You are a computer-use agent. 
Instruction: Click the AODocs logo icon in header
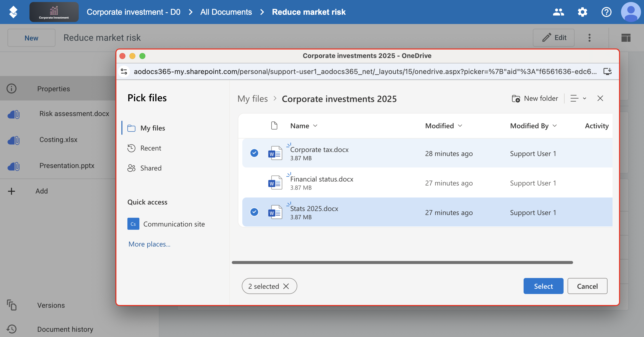13,12
